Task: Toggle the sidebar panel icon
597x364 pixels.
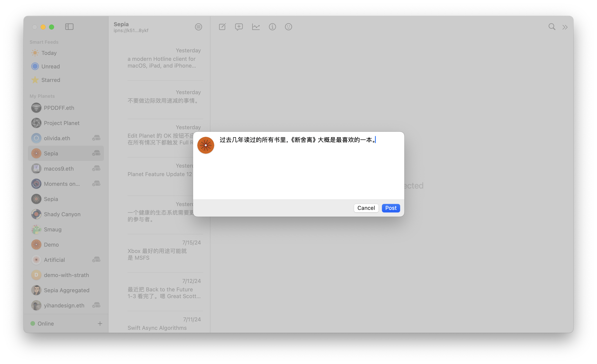Action: [69, 27]
